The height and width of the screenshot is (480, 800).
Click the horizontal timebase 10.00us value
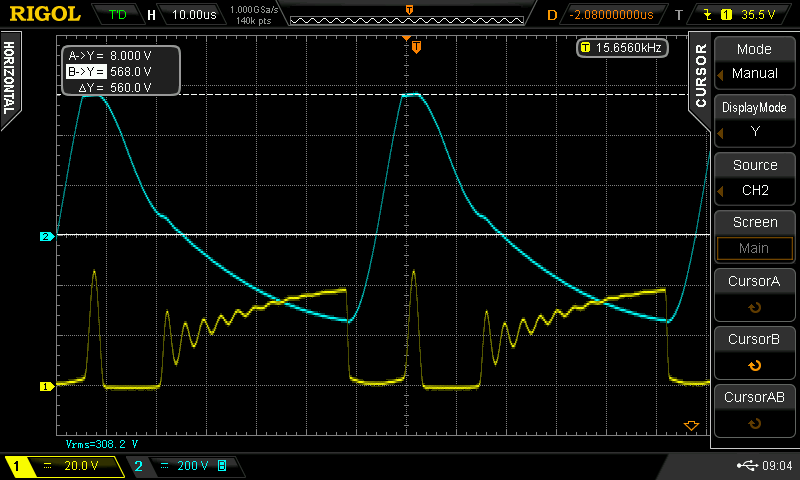point(194,15)
